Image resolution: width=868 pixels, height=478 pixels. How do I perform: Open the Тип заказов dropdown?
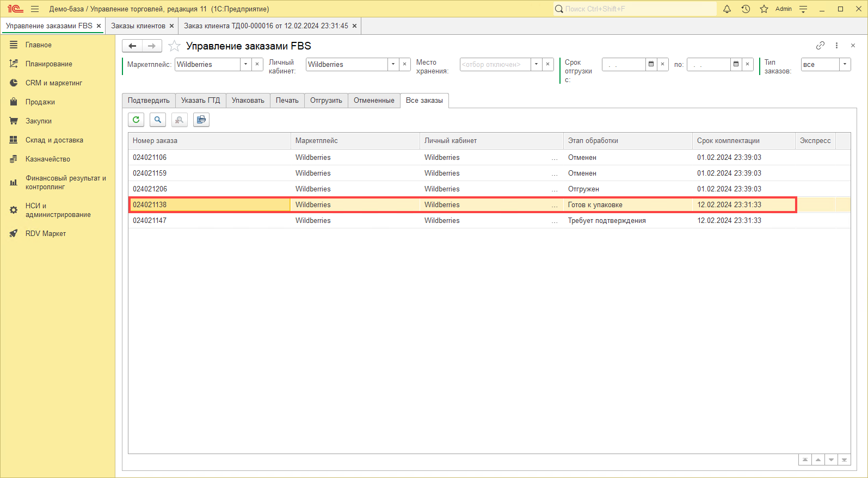pos(845,64)
